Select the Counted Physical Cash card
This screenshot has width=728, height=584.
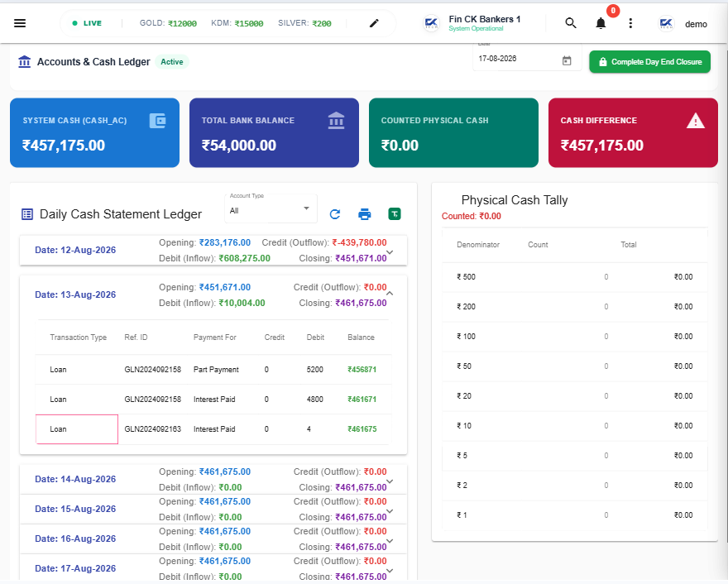pyautogui.click(x=453, y=133)
